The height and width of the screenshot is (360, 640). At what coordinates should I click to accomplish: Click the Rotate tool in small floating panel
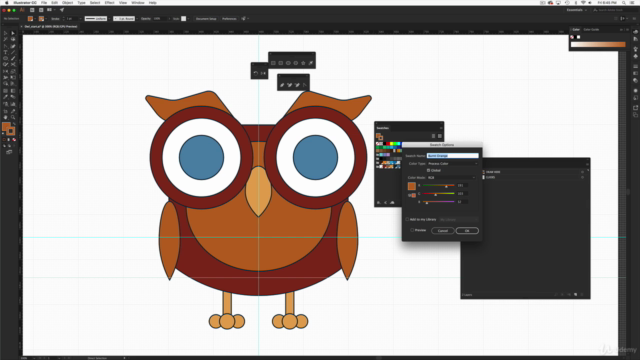256,73
